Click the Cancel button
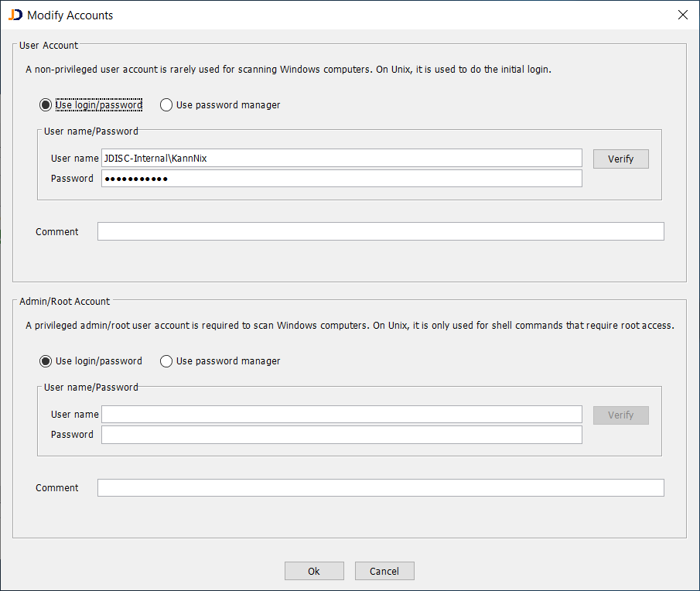The height and width of the screenshot is (591, 700). coord(384,570)
